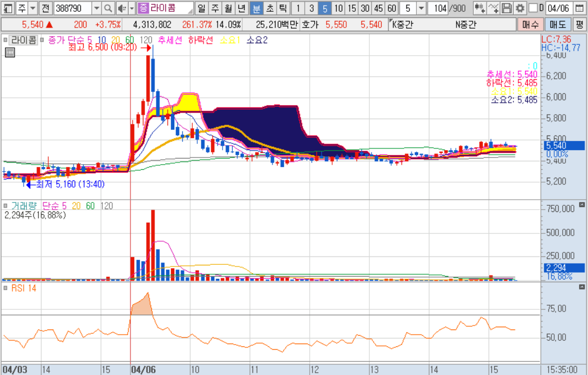Screen dimensions: 588x375
Task: Click the 최고 6,500 high price arrow marker
Action: [x=146, y=48]
